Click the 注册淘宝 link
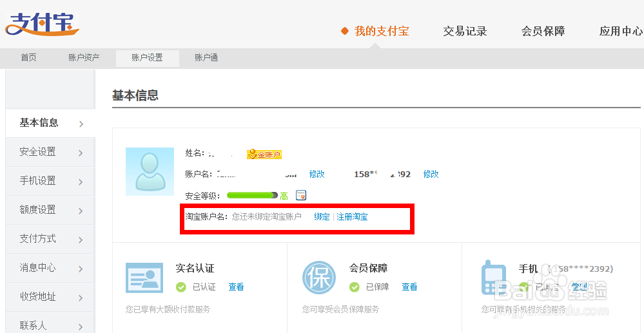 click(352, 217)
